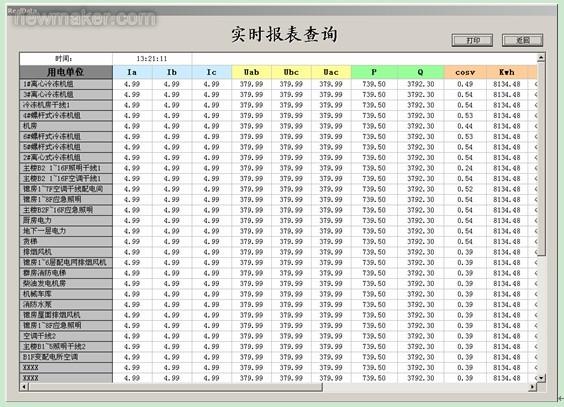Select the green P column header
The width and height of the screenshot is (564, 407).
374,72
